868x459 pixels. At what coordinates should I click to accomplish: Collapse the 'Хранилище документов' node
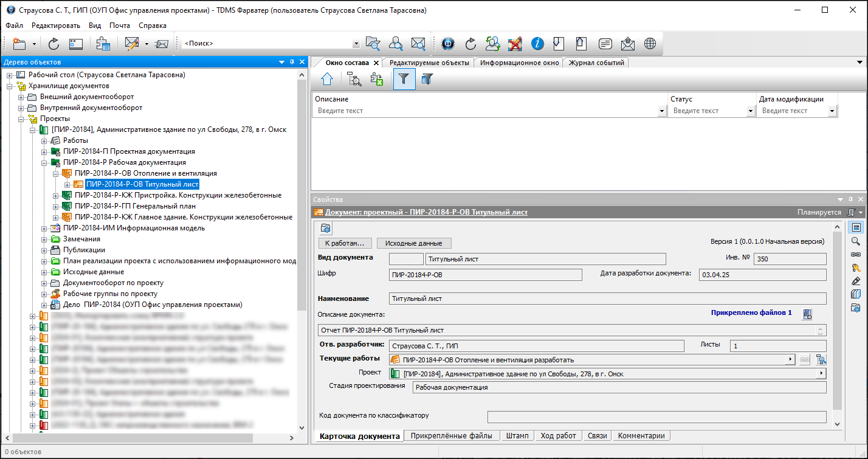tap(10, 86)
